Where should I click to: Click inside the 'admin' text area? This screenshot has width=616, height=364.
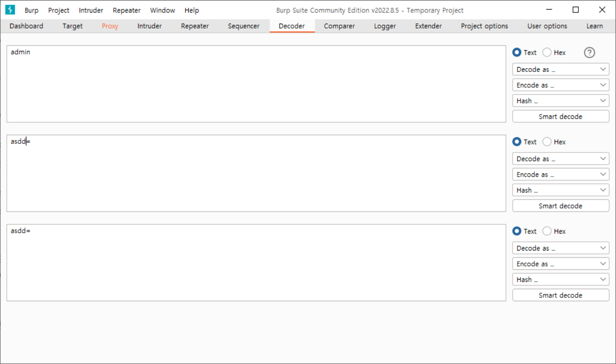click(256, 84)
